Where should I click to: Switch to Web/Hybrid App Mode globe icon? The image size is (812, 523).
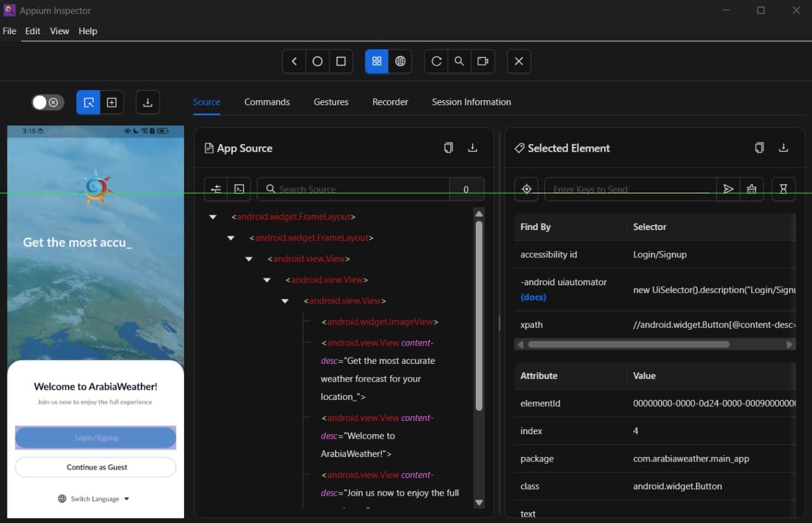pos(400,61)
